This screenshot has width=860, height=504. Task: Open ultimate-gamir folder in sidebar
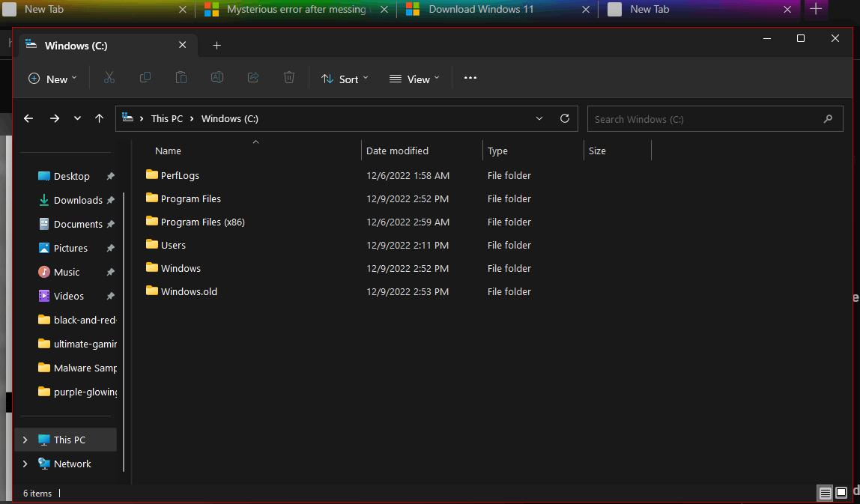click(85, 344)
